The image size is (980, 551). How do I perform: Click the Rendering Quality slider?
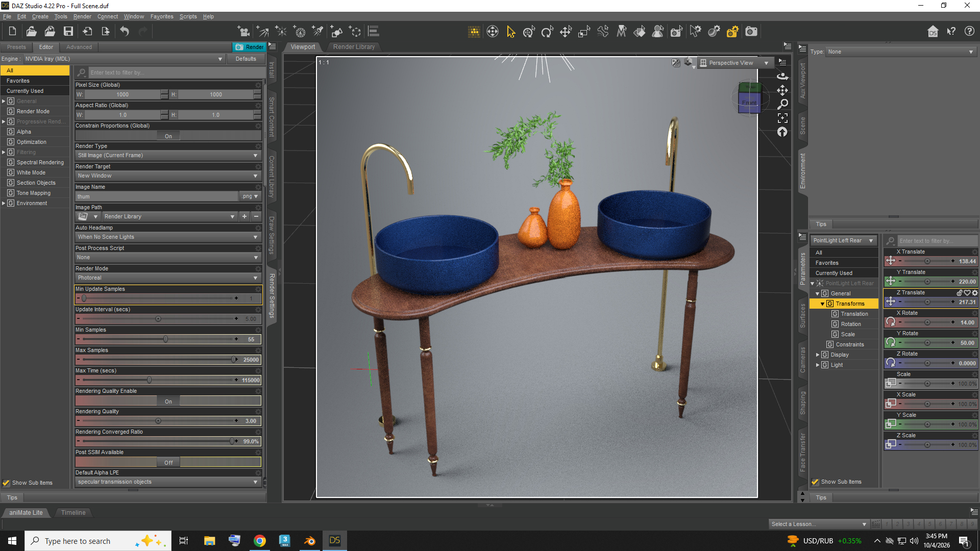point(158,421)
